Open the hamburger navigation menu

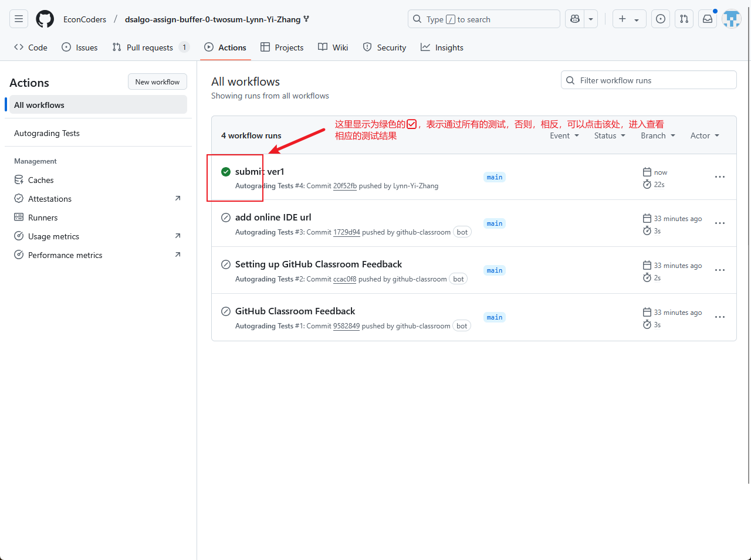[19, 19]
